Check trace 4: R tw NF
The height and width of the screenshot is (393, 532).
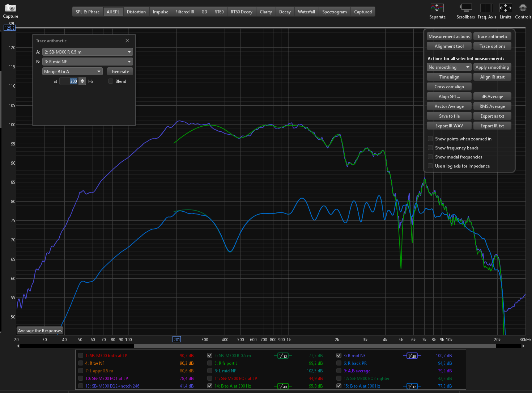pos(81,363)
